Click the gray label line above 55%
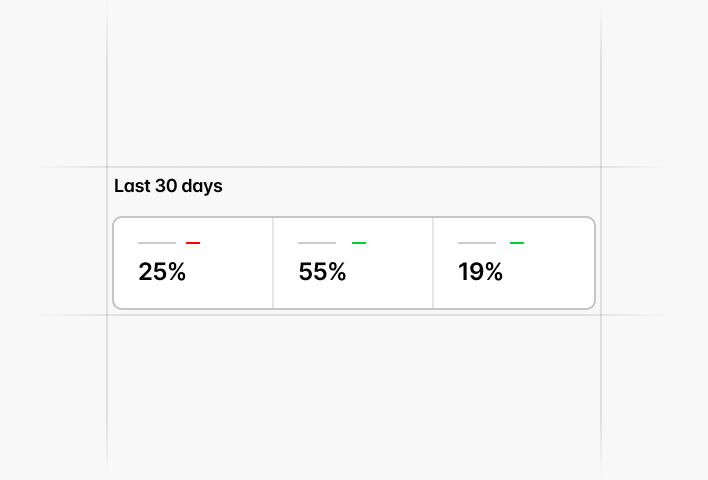The image size is (708, 480). tap(317, 243)
